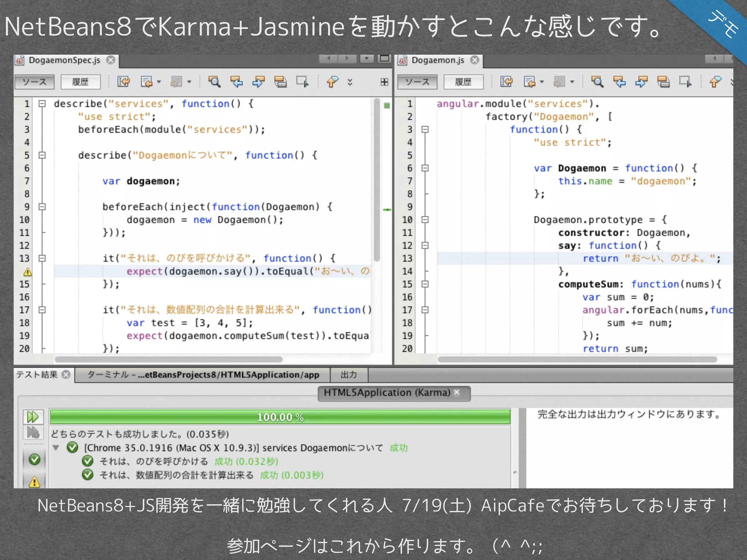Close the Dogaemon.js tab
The width and height of the screenshot is (747, 560).
pos(475,60)
